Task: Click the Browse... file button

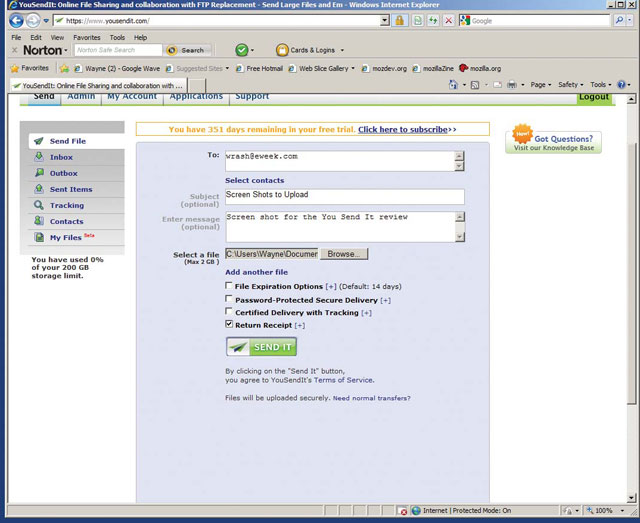Action: pyautogui.click(x=344, y=254)
